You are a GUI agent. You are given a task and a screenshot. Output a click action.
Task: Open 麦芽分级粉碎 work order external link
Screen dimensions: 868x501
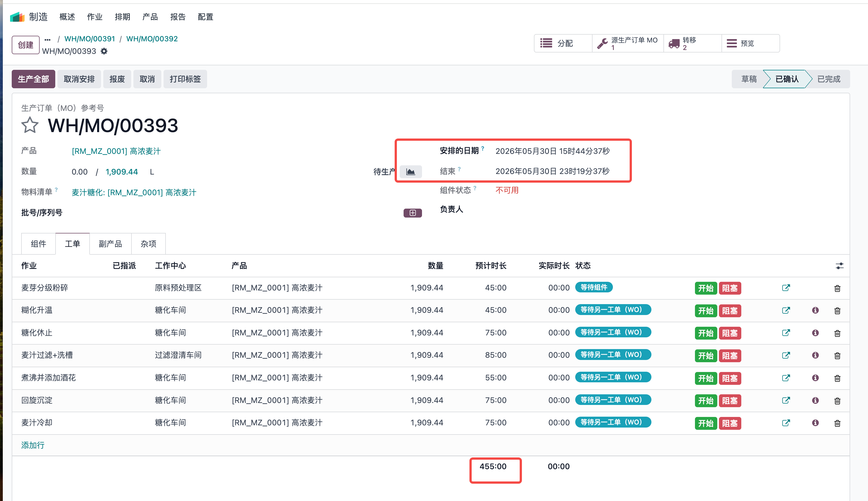point(786,288)
